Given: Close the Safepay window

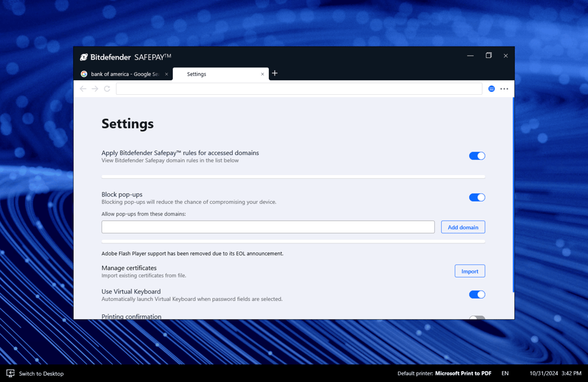Looking at the screenshot, I should [x=505, y=56].
